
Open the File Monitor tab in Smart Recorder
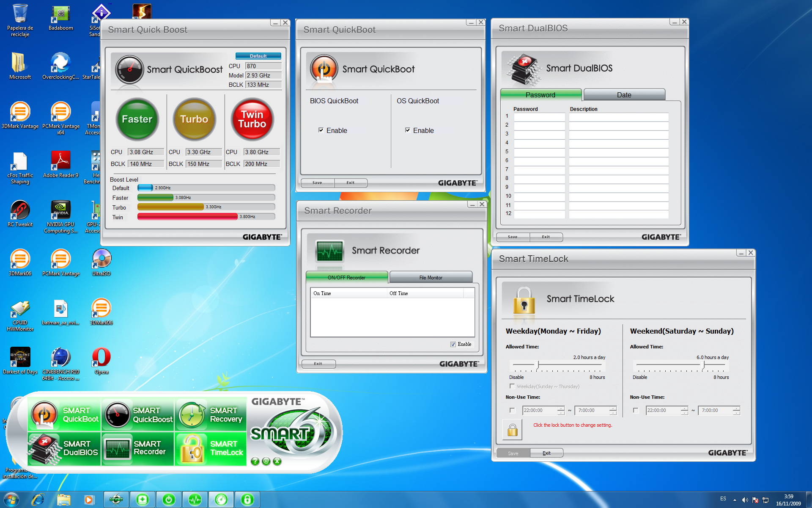coord(431,278)
